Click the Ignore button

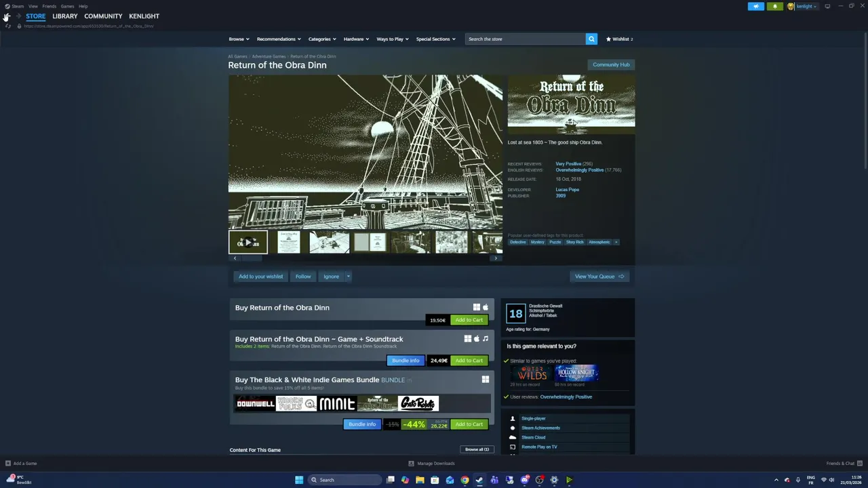coord(331,276)
